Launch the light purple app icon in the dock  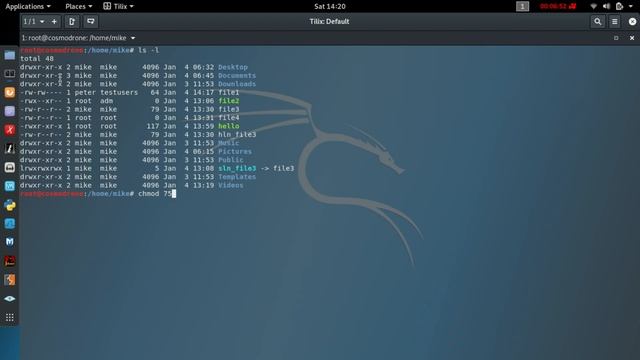click(10, 111)
